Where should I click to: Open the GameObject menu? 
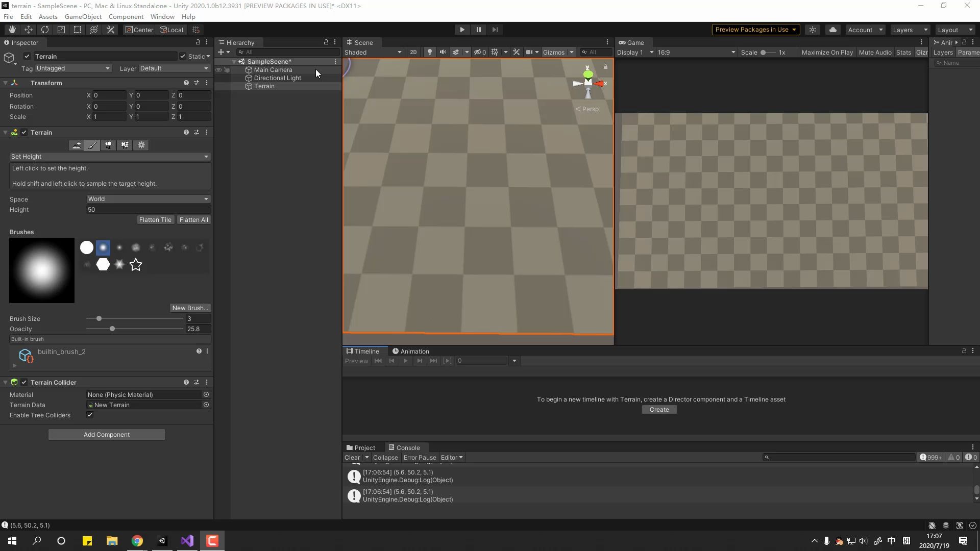point(83,16)
